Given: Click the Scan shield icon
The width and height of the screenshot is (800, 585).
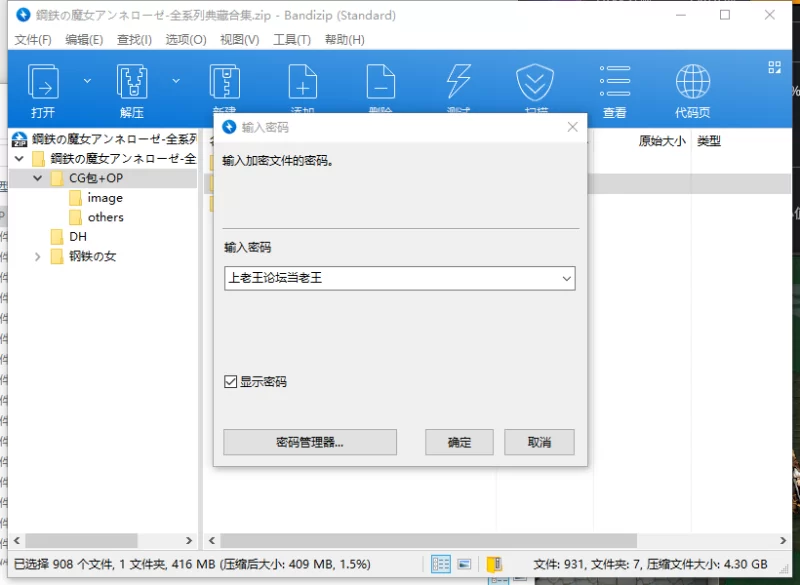Looking at the screenshot, I should (535, 82).
